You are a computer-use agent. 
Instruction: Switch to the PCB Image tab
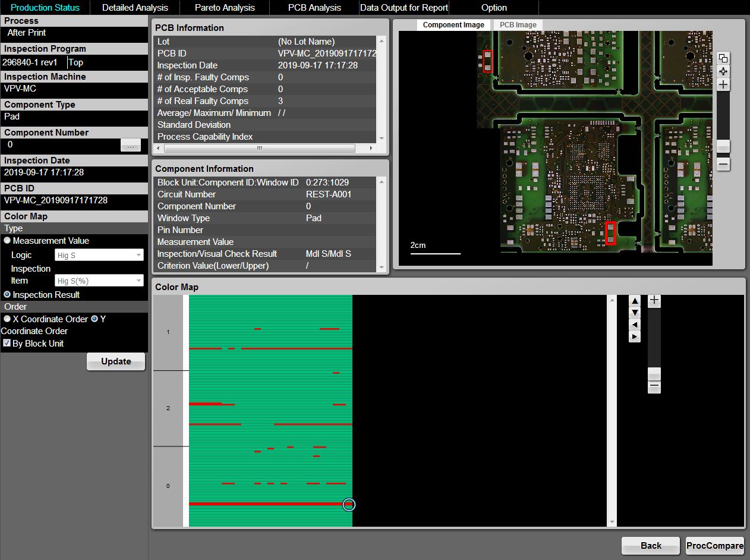pyautogui.click(x=518, y=25)
